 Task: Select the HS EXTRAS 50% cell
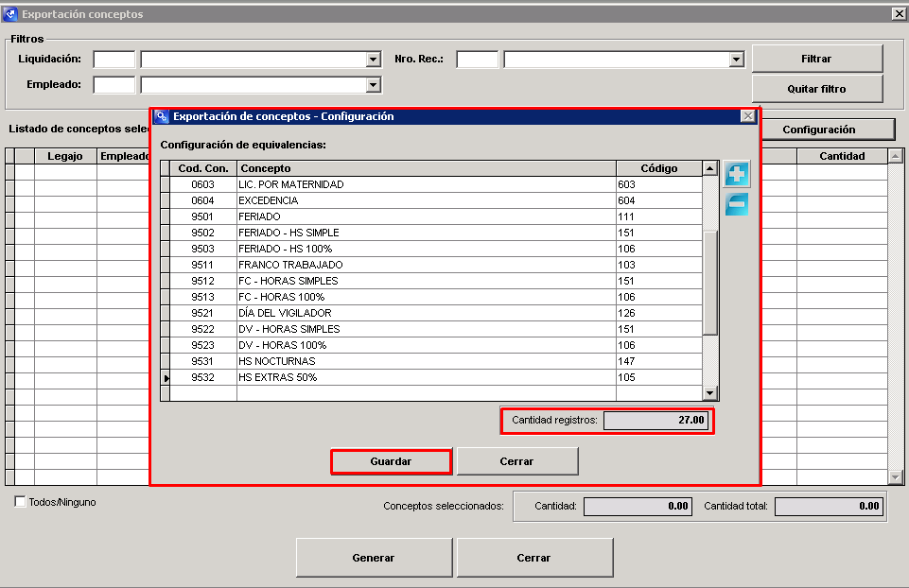point(426,377)
